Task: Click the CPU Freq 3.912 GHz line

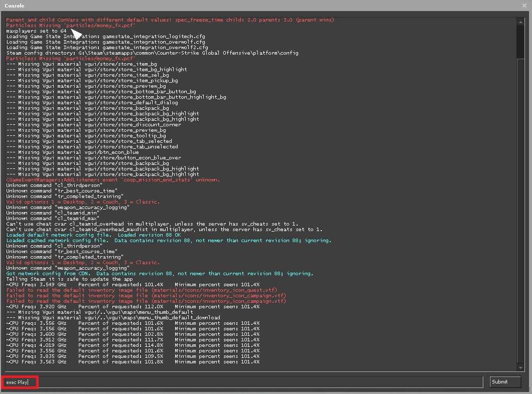Action: (x=133, y=340)
